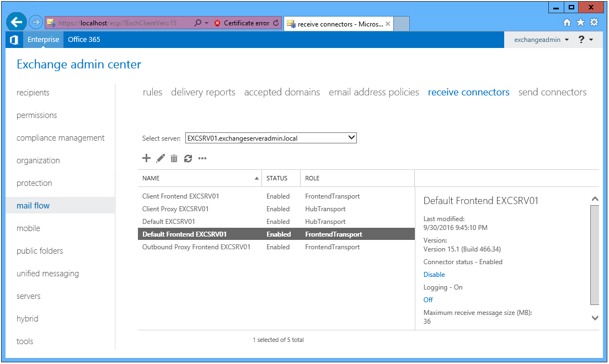Go to tools section
The image size is (609, 364).
[x=24, y=341]
